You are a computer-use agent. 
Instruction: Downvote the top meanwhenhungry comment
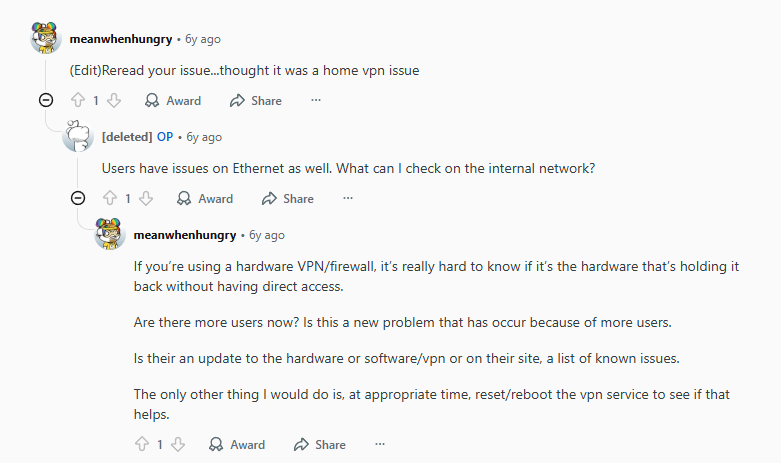(x=114, y=101)
